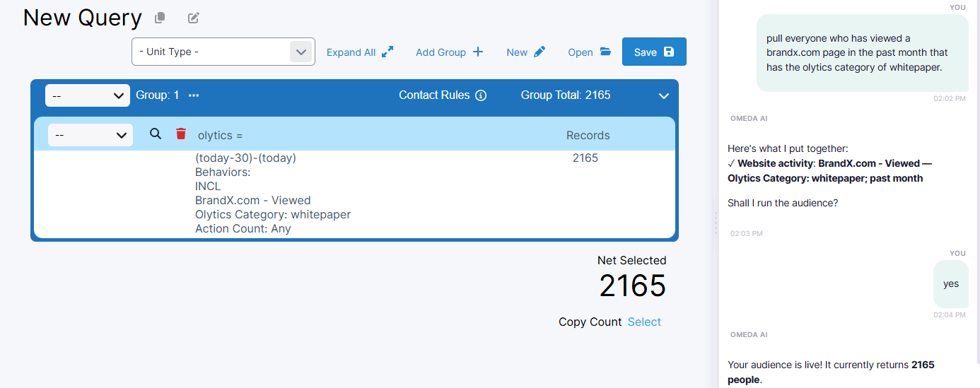Click the Contact Rules text

434,95
